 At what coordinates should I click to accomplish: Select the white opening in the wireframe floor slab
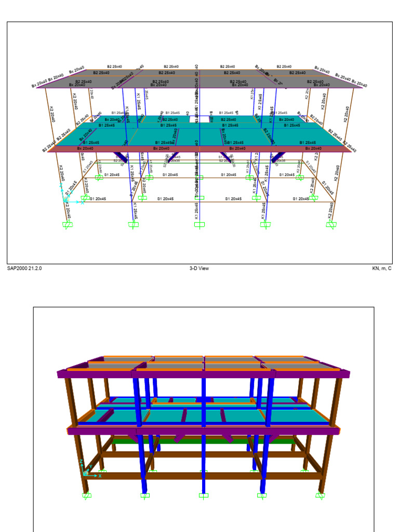[x=199, y=119]
